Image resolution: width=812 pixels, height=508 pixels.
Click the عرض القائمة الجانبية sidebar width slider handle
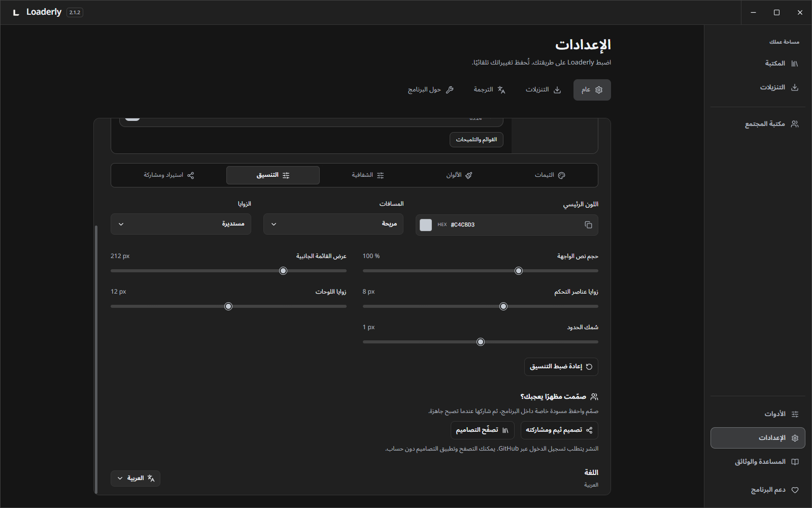283,271
